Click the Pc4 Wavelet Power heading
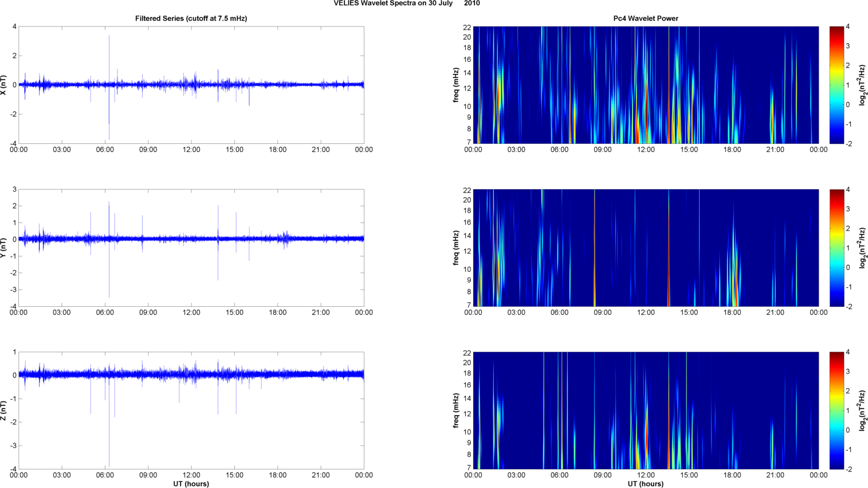Viewport: 868px width, 488px height. [x=646, y=18]
